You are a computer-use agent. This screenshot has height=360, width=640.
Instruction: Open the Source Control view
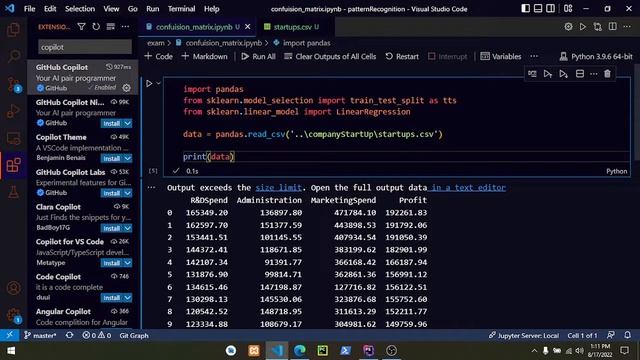(x=13, y=84)
